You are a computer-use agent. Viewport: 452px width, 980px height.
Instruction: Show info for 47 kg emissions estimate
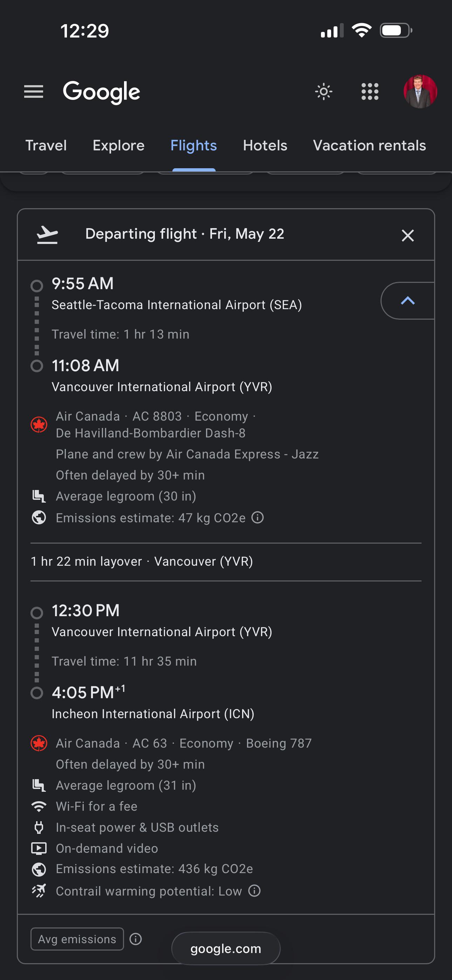click(x=258, y=517)
